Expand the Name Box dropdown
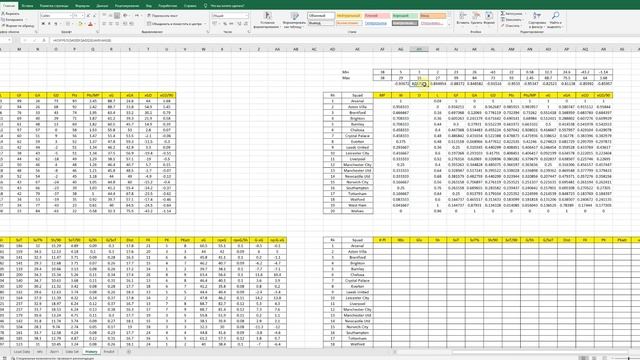 pyautogui.click(x=10, y=40)
